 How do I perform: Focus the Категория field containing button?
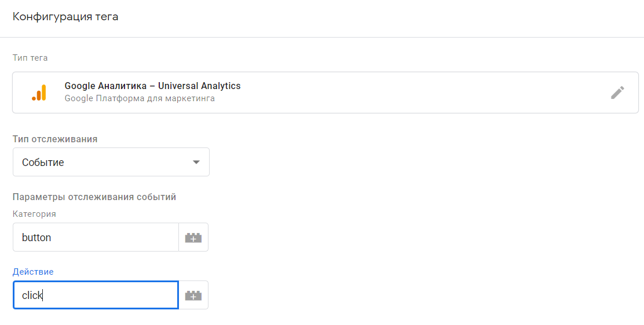[x=96, y=237]
